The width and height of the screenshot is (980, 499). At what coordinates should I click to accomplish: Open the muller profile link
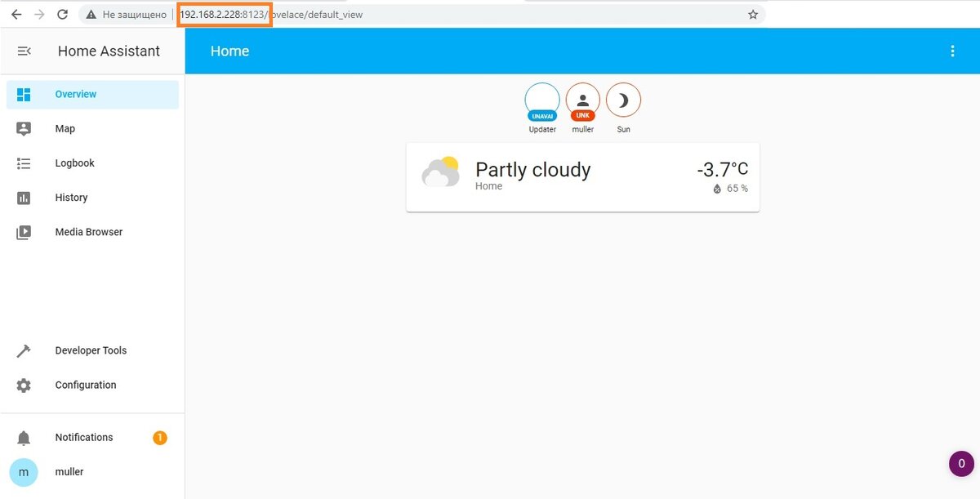[92, 472]
